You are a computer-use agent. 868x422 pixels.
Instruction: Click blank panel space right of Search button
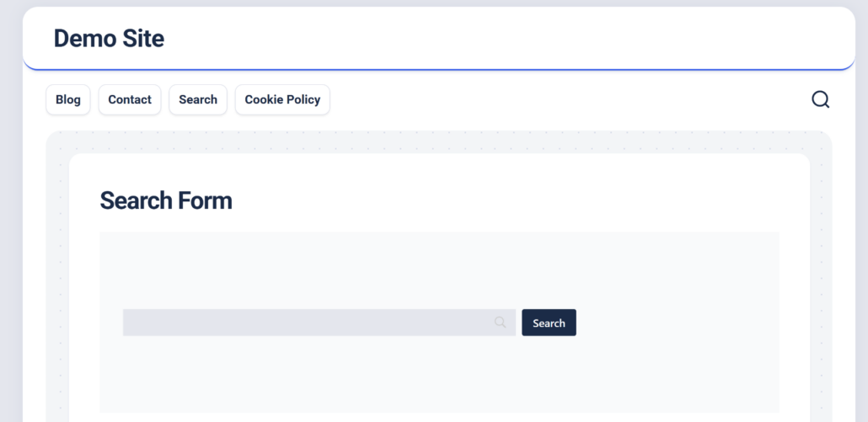pyautogui.click(x=674, y=323)
